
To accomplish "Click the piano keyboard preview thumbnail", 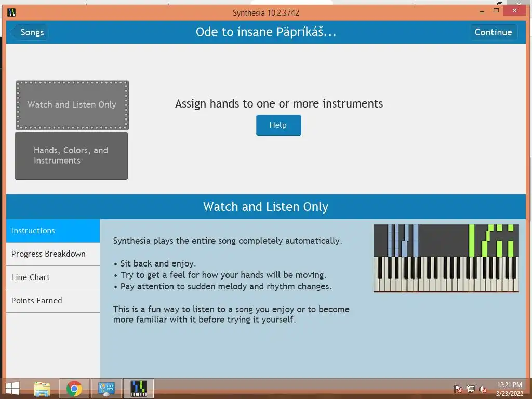I will (x=446, y=258).
